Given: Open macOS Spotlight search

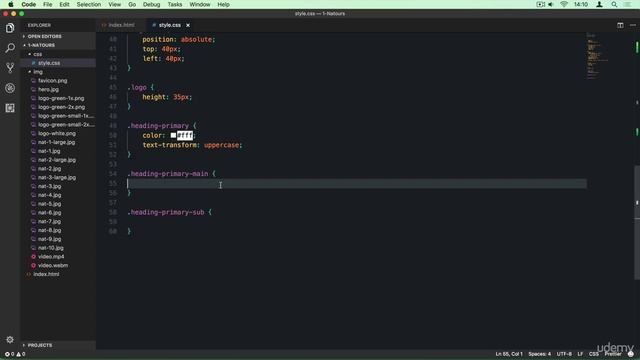Looking at the screenshot, I should coord(614,4).
